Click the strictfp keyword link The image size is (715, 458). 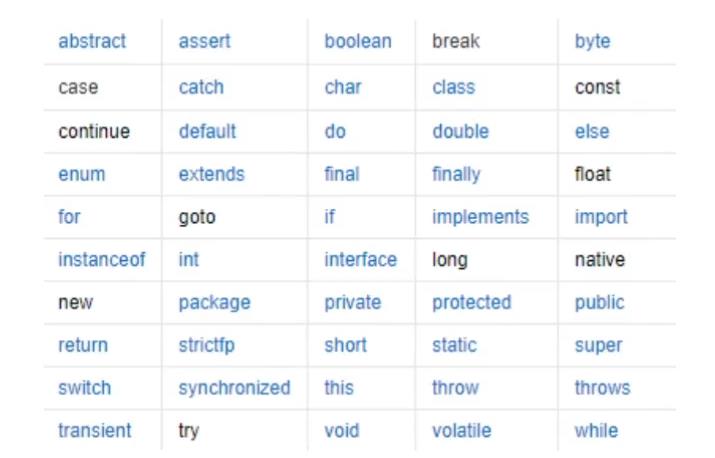coord(206,346)
